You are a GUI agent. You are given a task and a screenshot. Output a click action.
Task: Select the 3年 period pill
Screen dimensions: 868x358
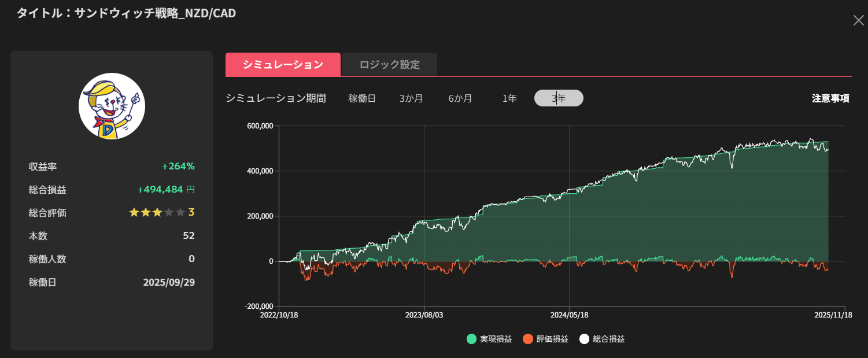click(x=559, y=98)
